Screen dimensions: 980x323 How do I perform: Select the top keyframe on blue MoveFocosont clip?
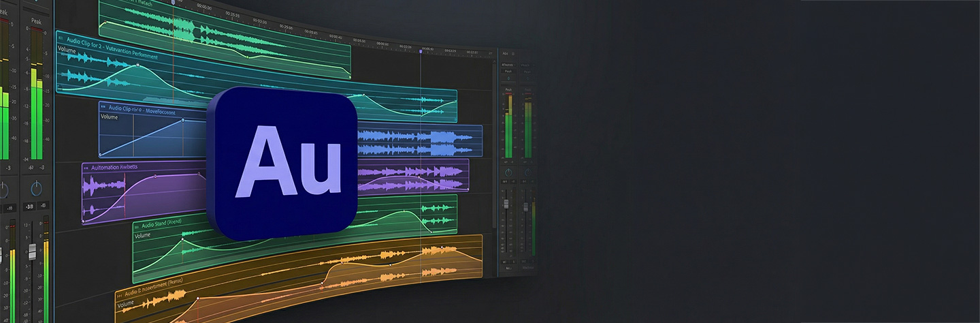182,121
